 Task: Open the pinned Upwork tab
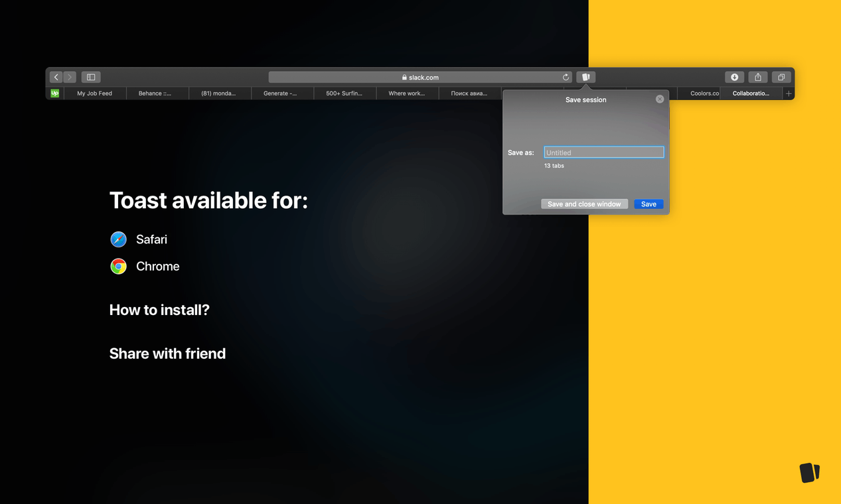pyautogui.click(x=54, y=94)
